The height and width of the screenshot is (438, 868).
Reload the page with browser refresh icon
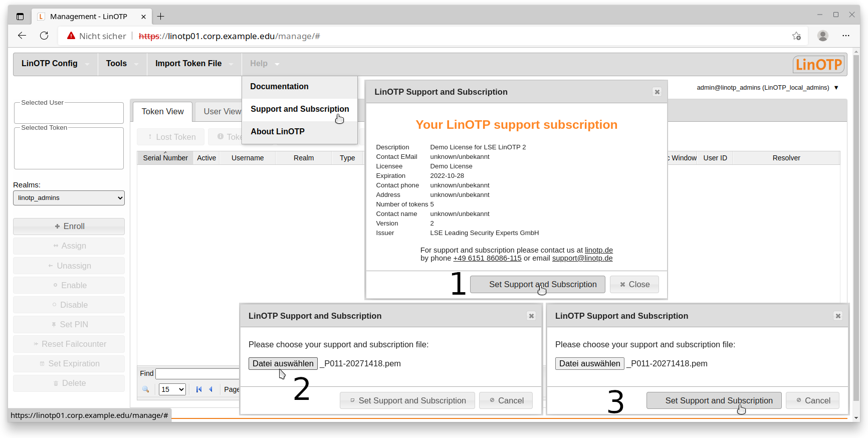(44, 36)
